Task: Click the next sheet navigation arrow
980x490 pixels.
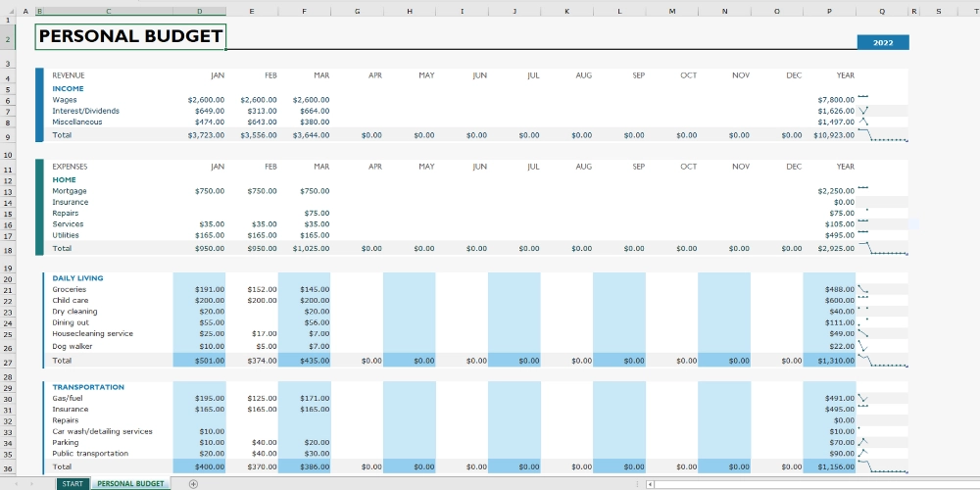Action: [x=33, y=484]
